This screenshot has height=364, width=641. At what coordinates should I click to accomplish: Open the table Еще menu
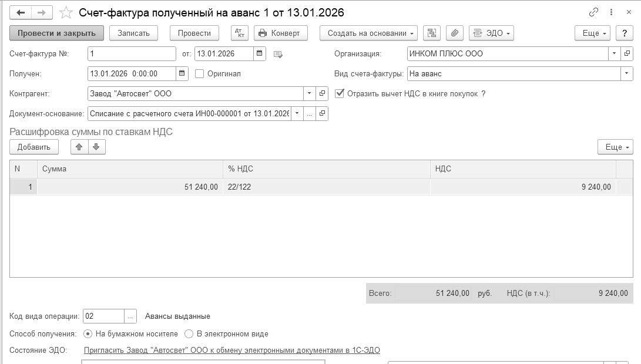(x=615, y=147)
